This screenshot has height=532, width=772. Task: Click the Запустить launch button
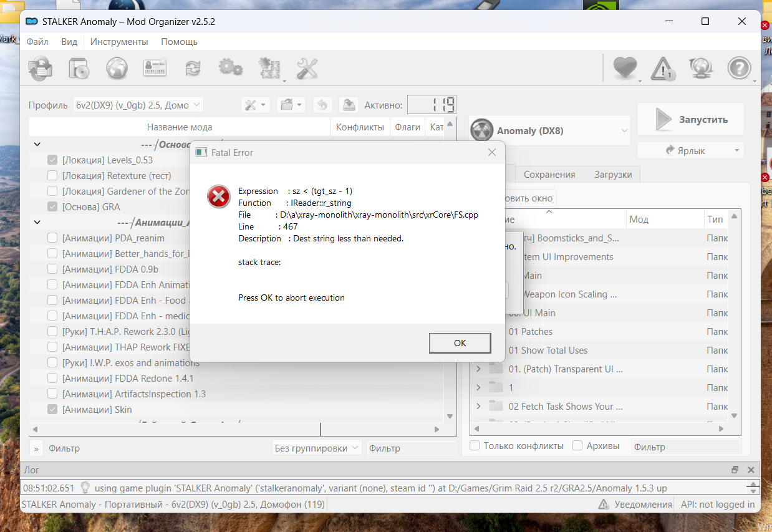tap(690, 119)
